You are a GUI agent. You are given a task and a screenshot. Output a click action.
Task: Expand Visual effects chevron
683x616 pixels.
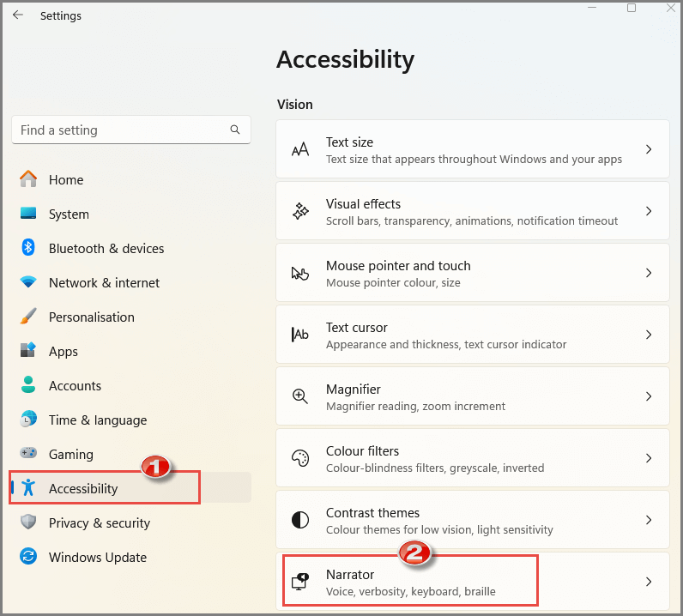pyautogui.click(x=649, y=211)
